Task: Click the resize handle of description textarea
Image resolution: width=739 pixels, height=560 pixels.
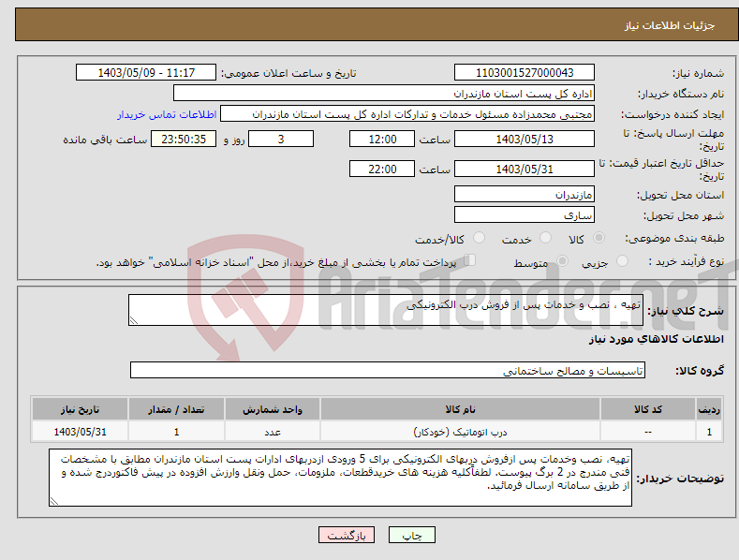Action: coord(134,320)
